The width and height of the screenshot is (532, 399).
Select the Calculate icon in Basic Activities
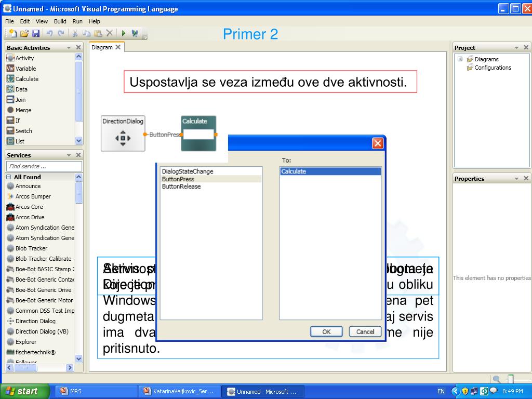[10, 79]
